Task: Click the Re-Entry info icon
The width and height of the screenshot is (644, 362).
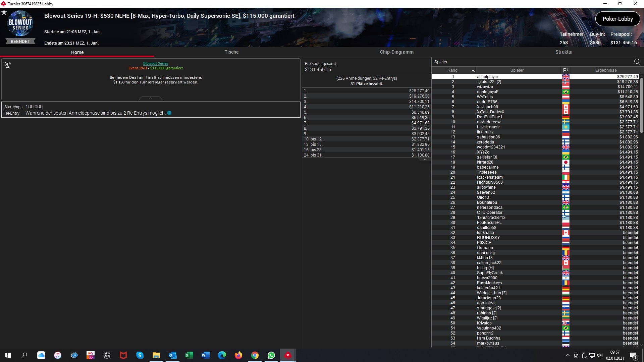Action: pos(169,113)
